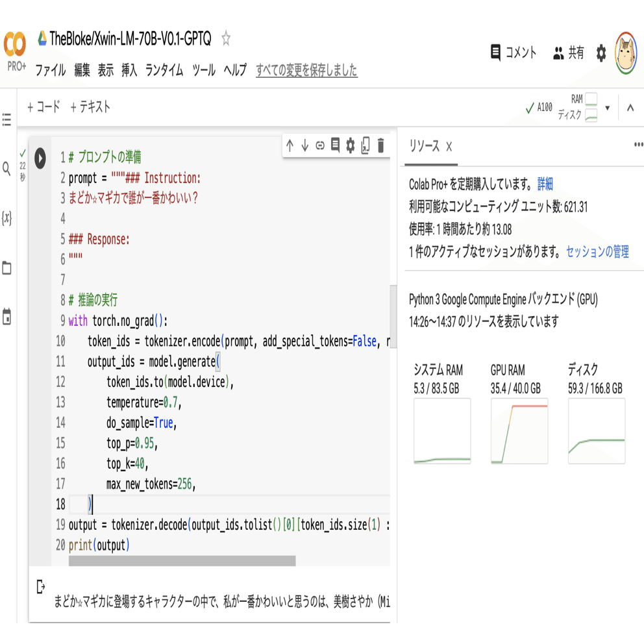
Task: Open Colab settings gear
Action: pos(601,53)
